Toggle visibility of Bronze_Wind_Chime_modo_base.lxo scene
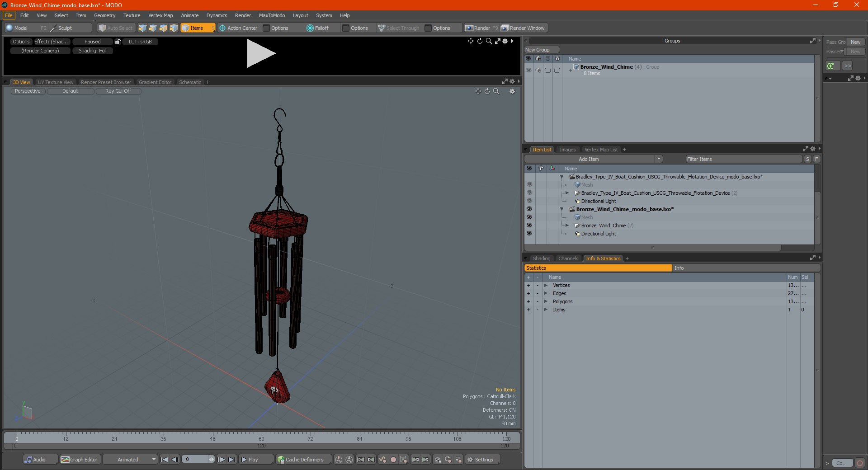 (529, 209)
